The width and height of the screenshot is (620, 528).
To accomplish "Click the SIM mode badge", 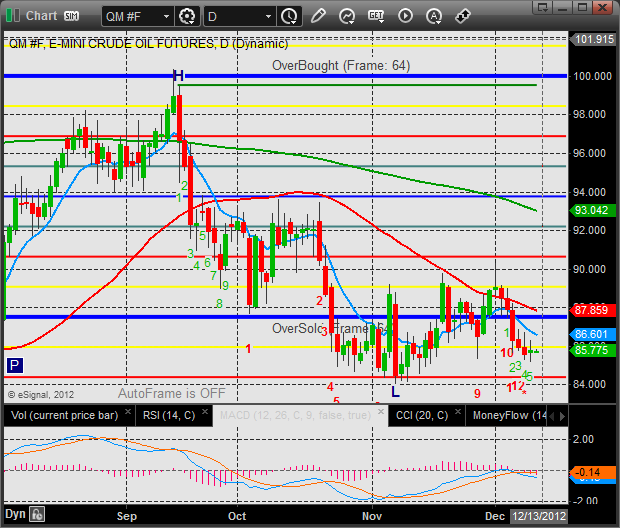I will [72, 16].
